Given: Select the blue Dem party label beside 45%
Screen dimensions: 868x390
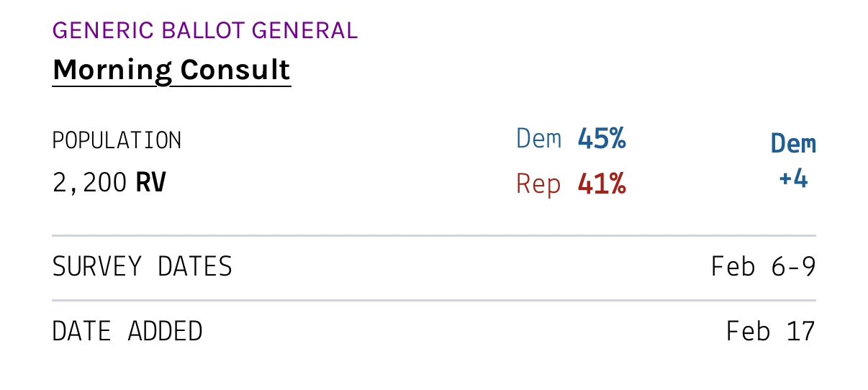Looking at the screenshot, I should click(x=538, y=139).
